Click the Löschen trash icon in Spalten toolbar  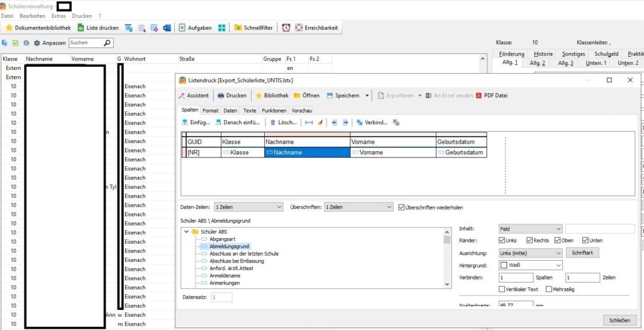click(273, 122)
